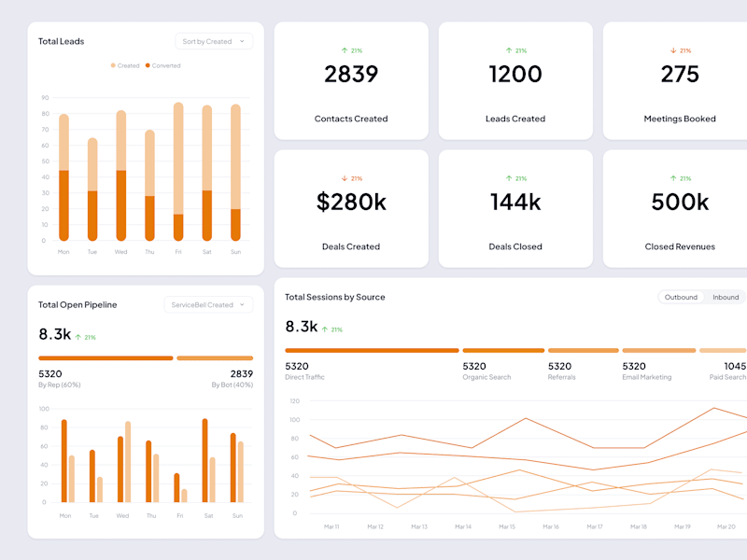The image size is (747, 560).
Task: Select the Sat bars in Total Open Pipeline chart
Action: 208,460
